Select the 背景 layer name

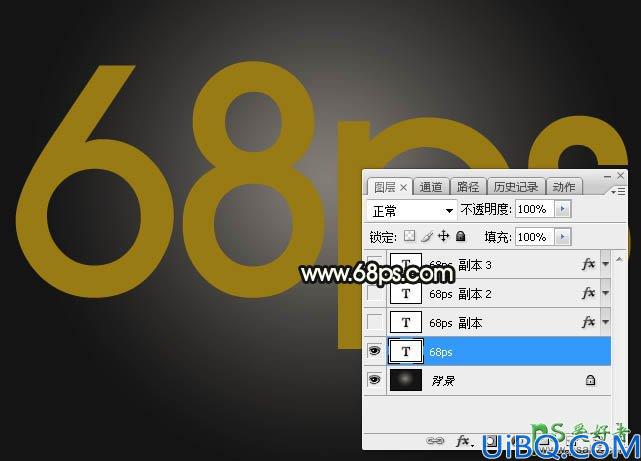443,381
